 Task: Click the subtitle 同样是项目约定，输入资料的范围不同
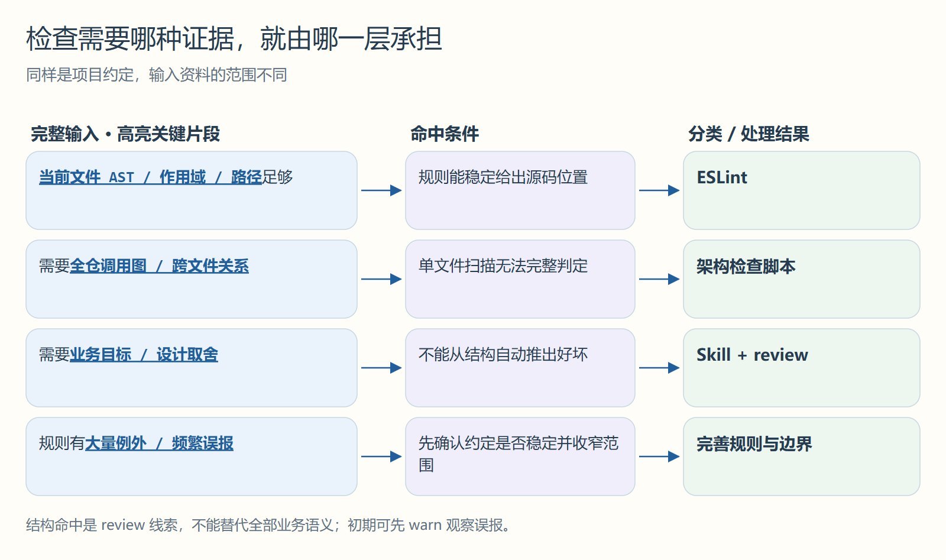(x=157, y=75)
